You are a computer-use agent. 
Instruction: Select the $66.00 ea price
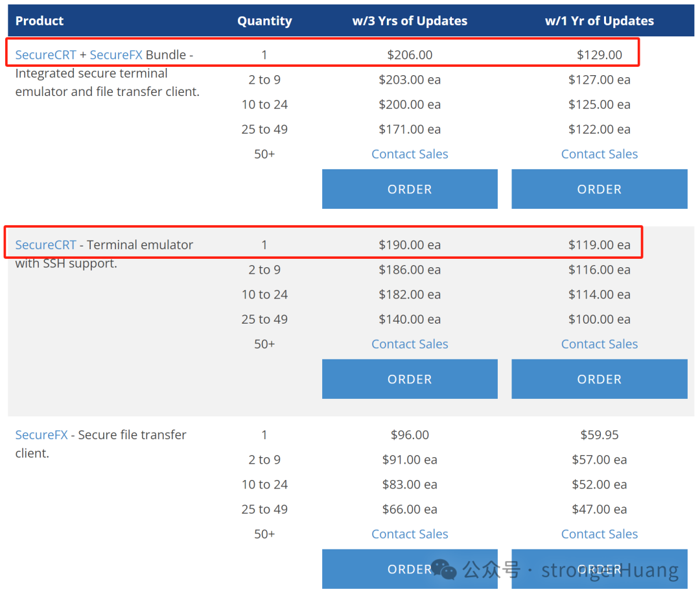point(410,509)
